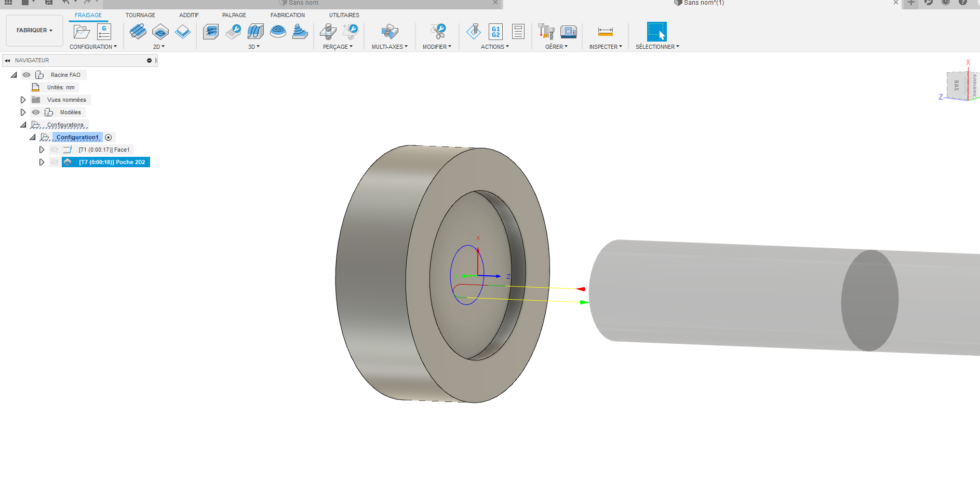Image resolution: width=980 pixels, height=484 pixels.
Task: Select the 3D Pocket Clearing tool
Action: 233,32
